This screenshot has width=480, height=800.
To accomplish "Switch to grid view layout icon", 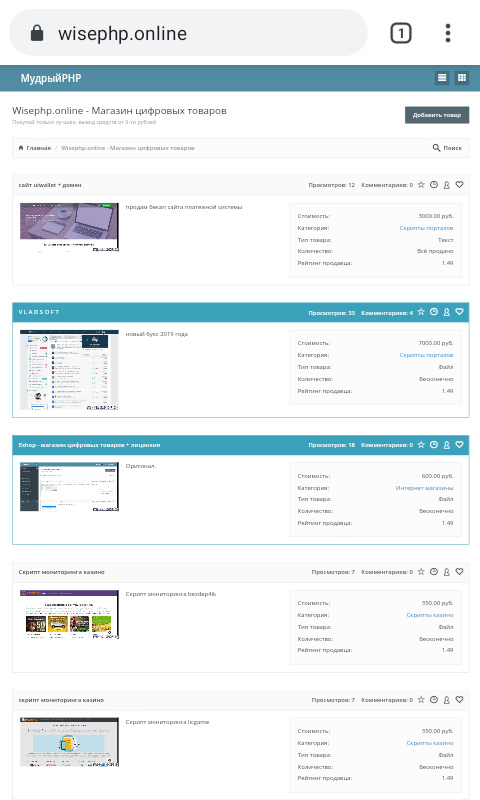I will (462, 78).
